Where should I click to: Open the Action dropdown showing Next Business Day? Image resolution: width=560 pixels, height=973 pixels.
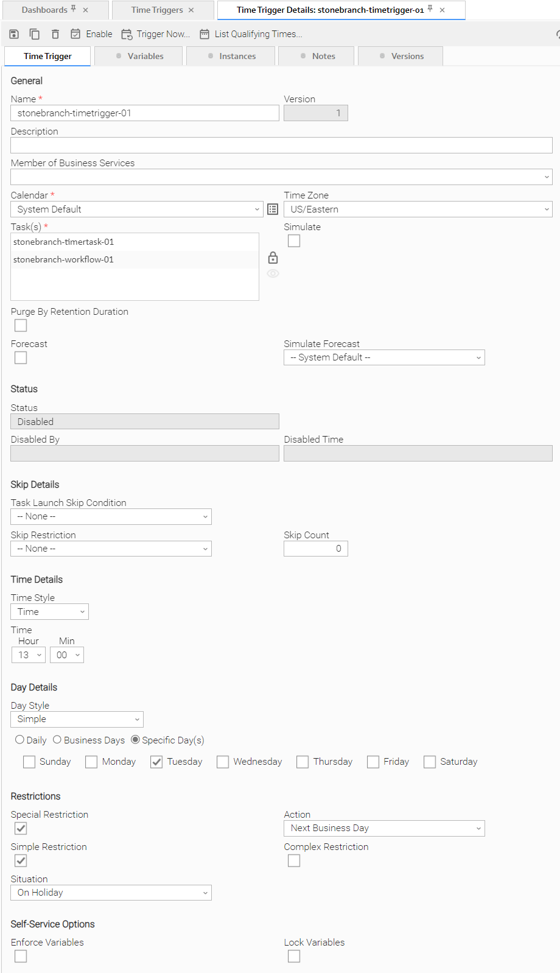point(384,828)
